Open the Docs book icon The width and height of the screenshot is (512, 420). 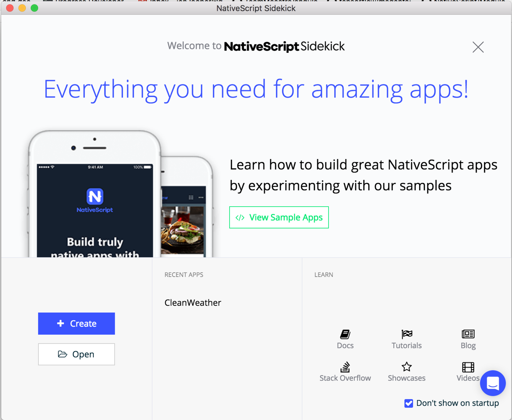tap(345, 334)
